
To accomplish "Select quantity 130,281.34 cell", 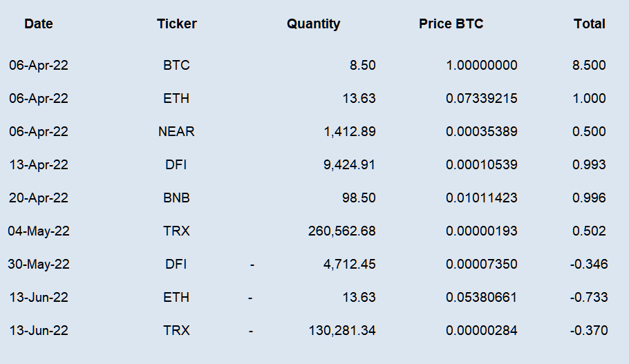I will [x=342, y=330].
